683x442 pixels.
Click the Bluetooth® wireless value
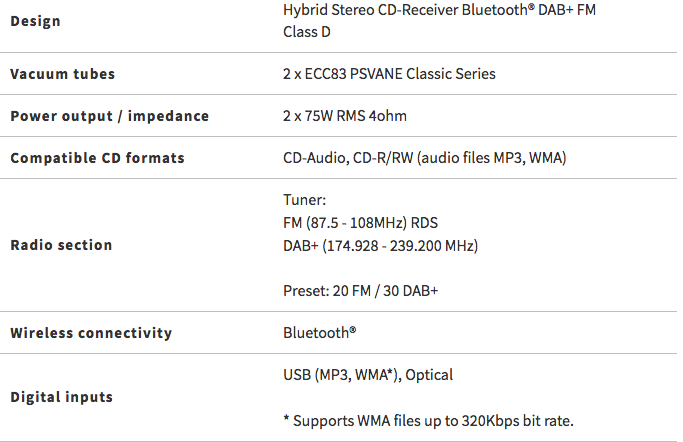click(x=320, y=333)
